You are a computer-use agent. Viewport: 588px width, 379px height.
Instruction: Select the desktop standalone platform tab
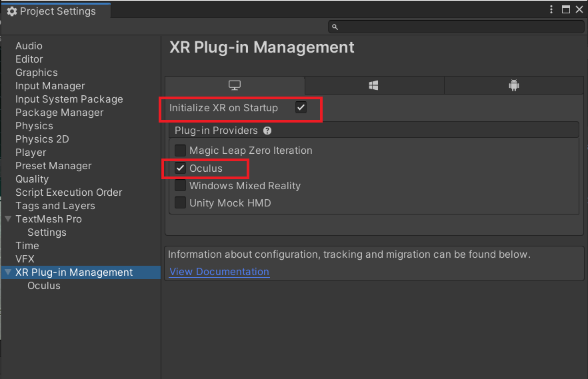(x=235, y=85)
